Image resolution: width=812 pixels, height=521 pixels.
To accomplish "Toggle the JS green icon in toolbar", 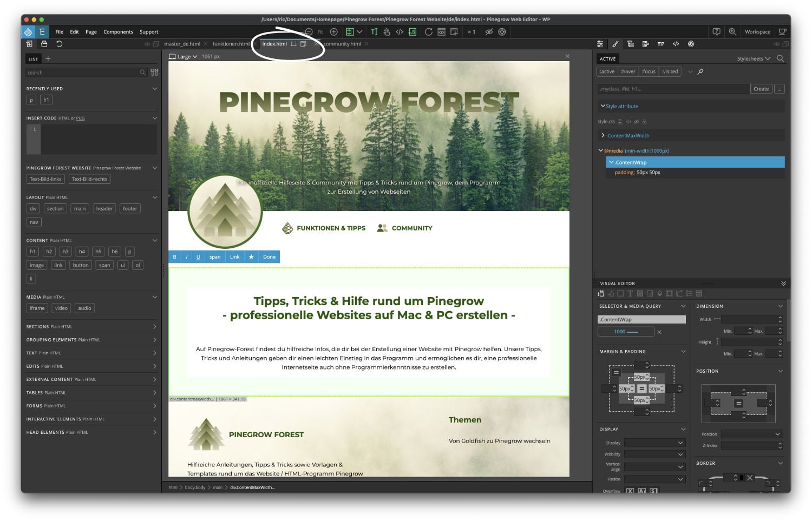I will [x=412, y=32].
